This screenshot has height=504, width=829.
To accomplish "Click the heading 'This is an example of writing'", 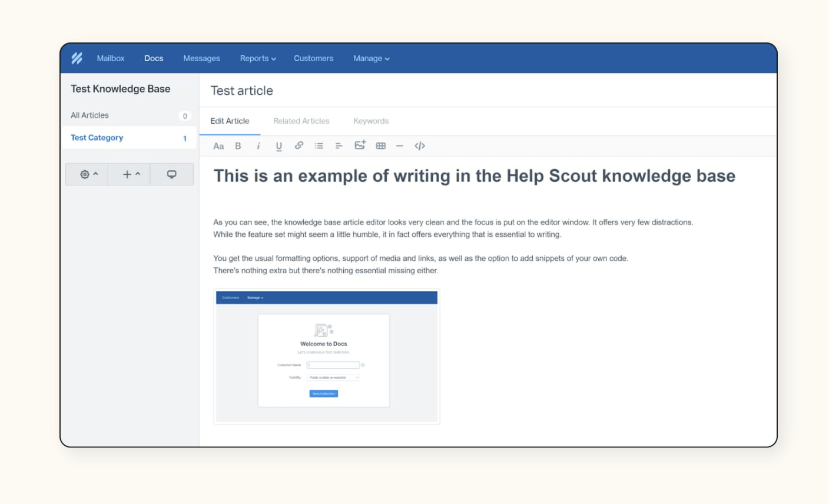I will [474, 175].
